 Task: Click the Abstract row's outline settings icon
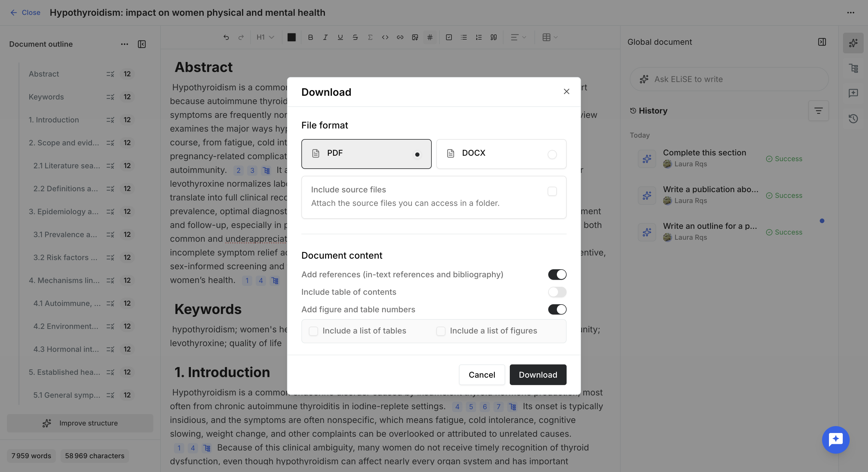pos(110,74)
